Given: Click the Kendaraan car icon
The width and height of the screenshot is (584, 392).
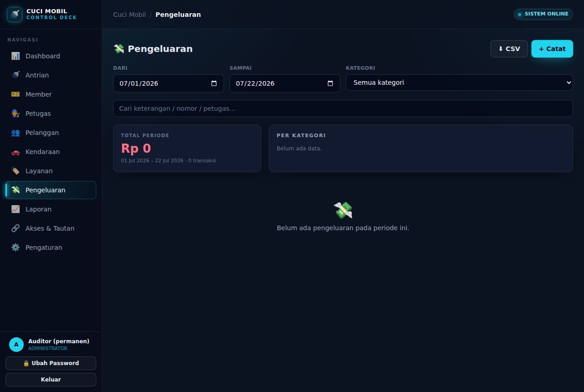Looking at the screenshot, I should (16, 152).
